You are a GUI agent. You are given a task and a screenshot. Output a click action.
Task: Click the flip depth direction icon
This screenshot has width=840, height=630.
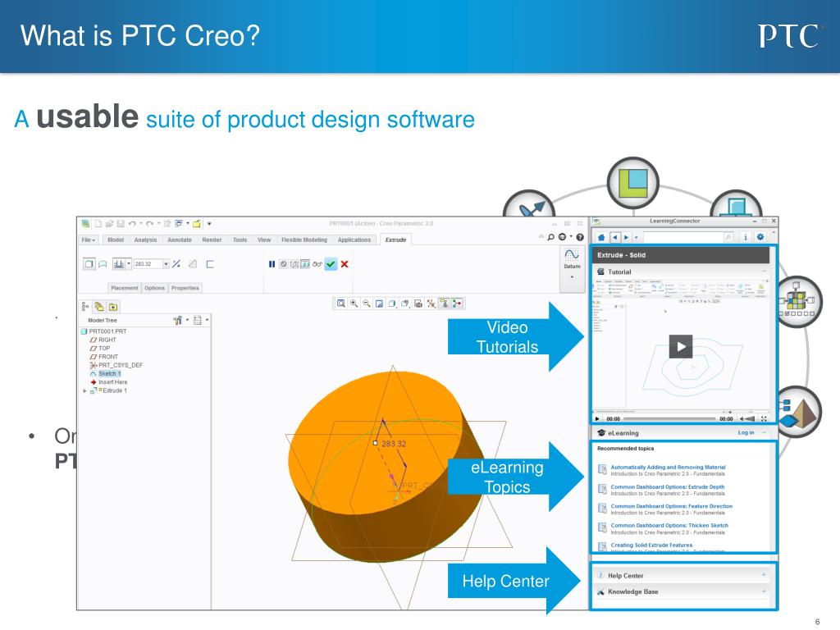coord(176,263)
